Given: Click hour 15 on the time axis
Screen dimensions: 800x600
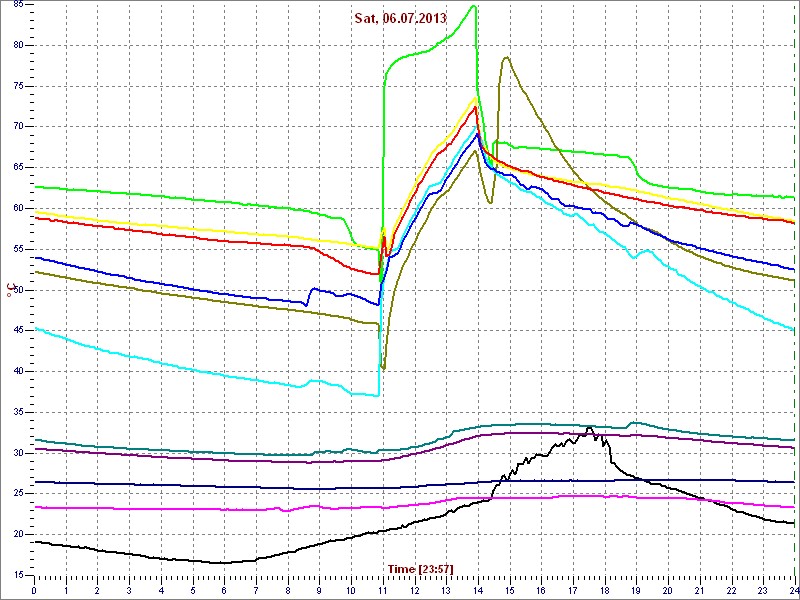Looking at the screenshot, I should point(510,590).
